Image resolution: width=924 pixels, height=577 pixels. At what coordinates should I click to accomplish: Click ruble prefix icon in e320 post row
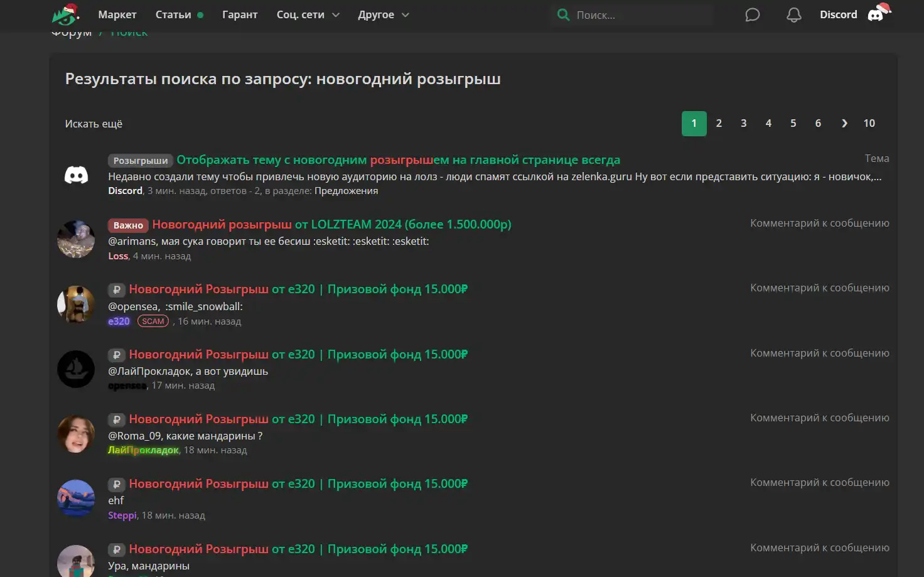tap(117, 289)
